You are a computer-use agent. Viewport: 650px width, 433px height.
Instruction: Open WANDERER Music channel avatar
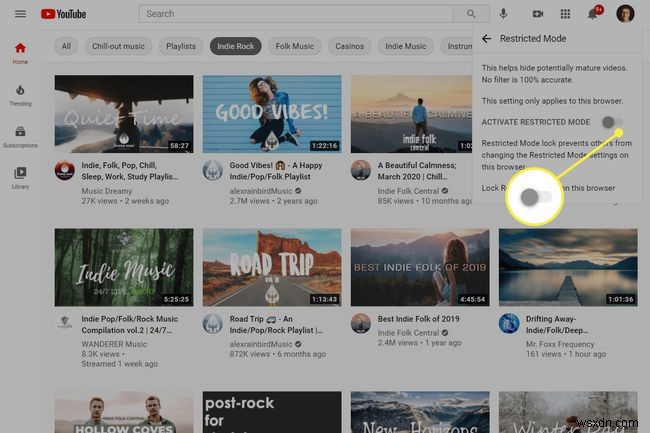65,323
